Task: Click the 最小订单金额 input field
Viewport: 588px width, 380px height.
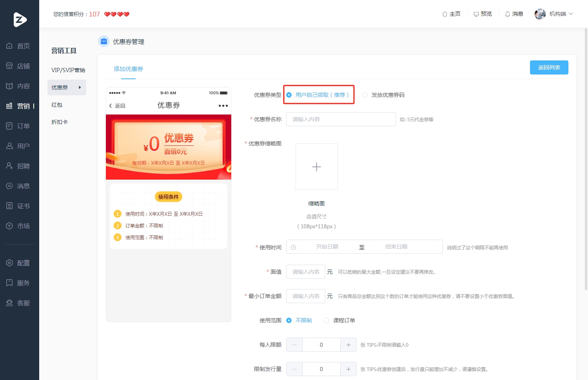Action: click(x=306, y=296)
